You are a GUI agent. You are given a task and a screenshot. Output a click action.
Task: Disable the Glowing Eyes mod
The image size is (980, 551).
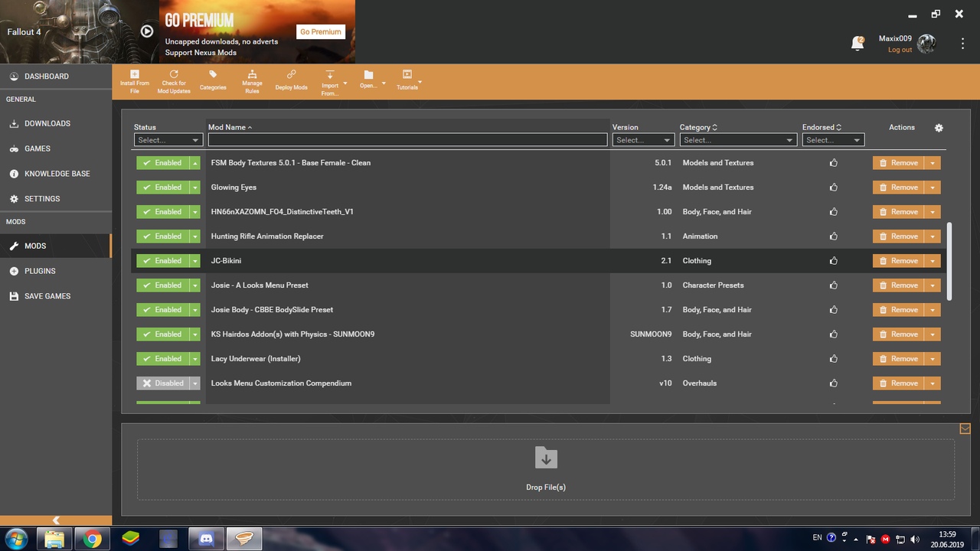[x=162, y=187]
